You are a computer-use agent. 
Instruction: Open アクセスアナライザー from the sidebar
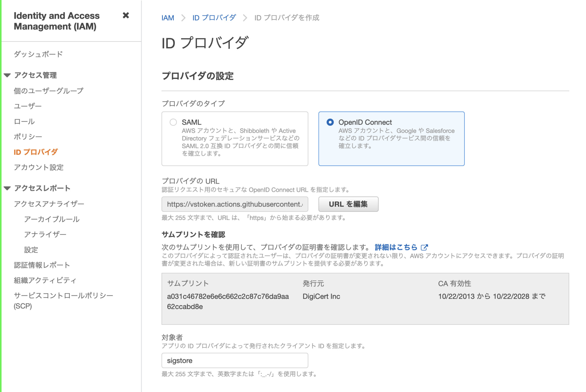point(49,204)
